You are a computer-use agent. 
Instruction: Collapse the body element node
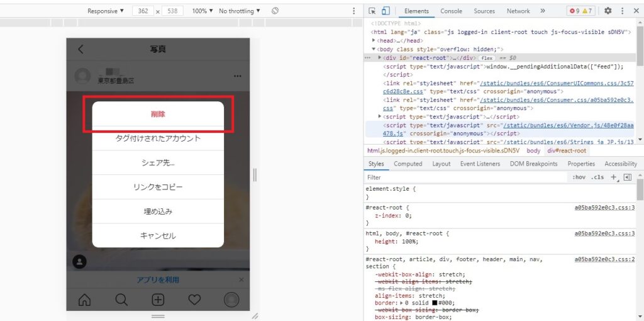pos(374,49)
